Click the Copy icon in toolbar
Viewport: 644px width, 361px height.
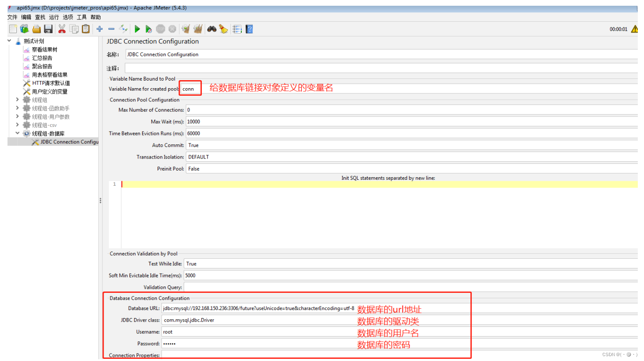(74, 29)
